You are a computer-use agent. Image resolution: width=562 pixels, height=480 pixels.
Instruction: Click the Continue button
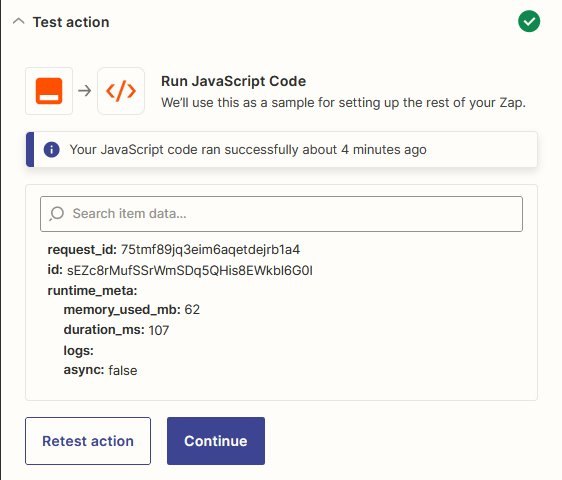coord(216,441)
